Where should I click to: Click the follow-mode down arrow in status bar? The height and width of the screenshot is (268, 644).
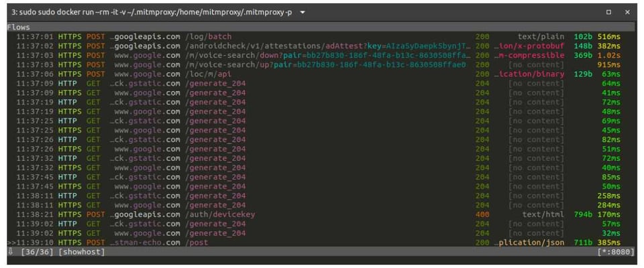pyautogui.click(x=11, y=251)
